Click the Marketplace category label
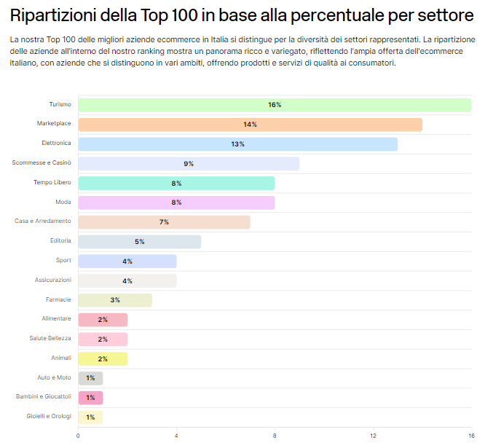The height and width of the screenshot is (448, 493). 54,124
